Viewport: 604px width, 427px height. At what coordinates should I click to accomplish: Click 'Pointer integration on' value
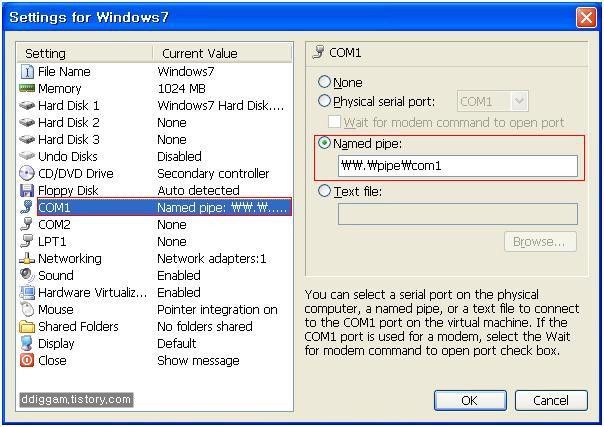click(x=217, y=309)
